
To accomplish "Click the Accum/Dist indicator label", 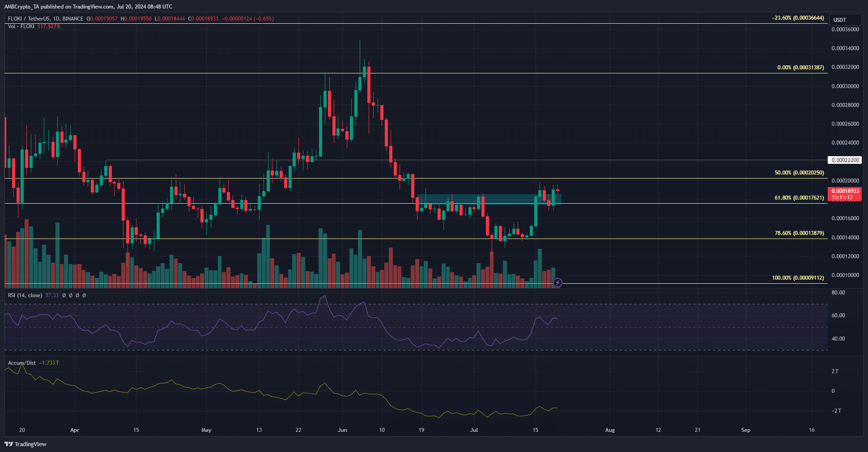I will click(x=21, y=363).
